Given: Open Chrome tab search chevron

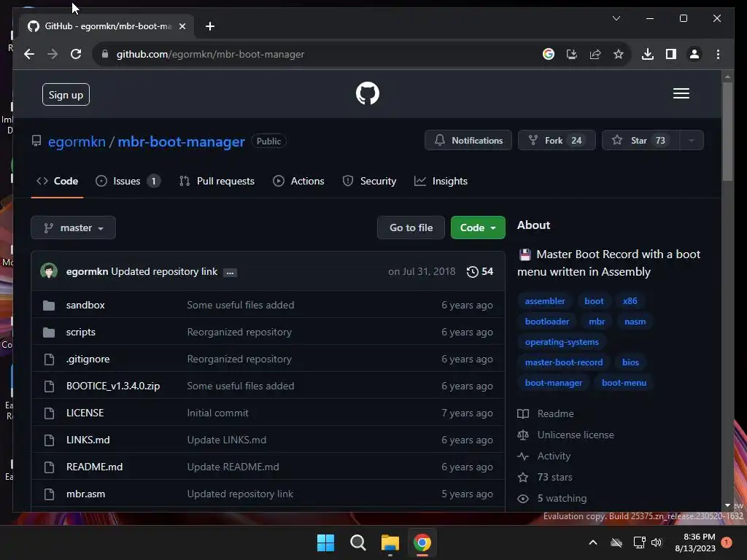Looking at the screenshot, I should pos(616,18).
